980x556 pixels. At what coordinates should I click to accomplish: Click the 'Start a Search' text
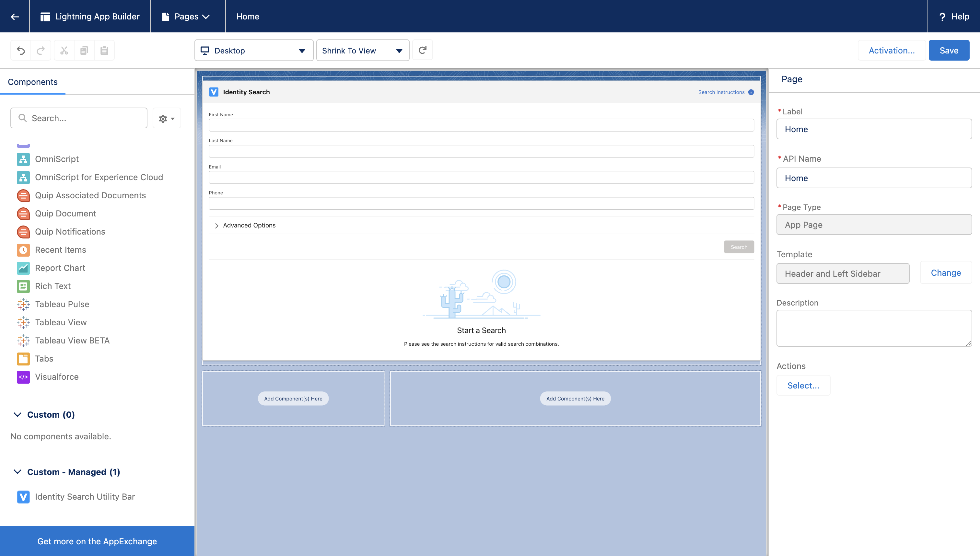coord(481,330)
